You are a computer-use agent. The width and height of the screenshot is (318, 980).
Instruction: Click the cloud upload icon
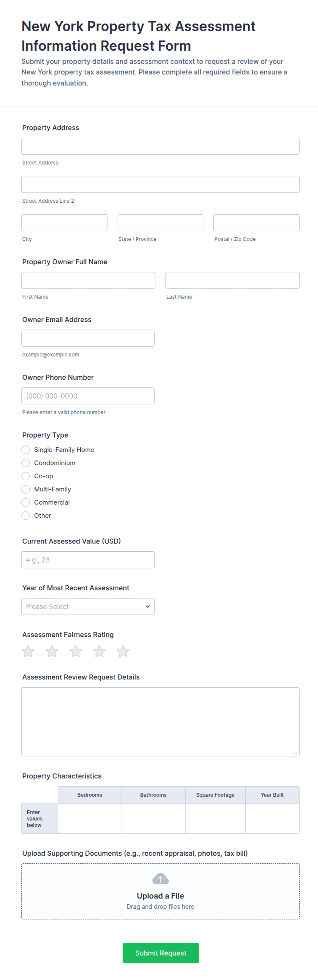(x=160, y=878)
